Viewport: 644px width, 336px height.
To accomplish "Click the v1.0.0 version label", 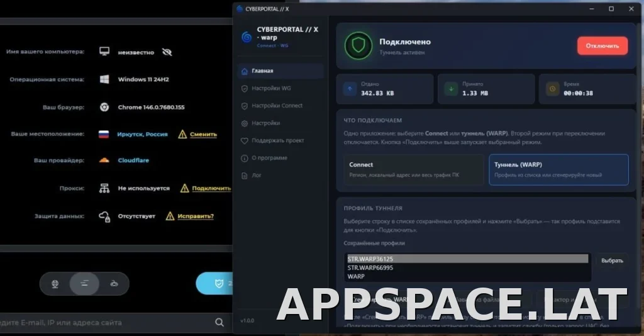I will (247, 320).
